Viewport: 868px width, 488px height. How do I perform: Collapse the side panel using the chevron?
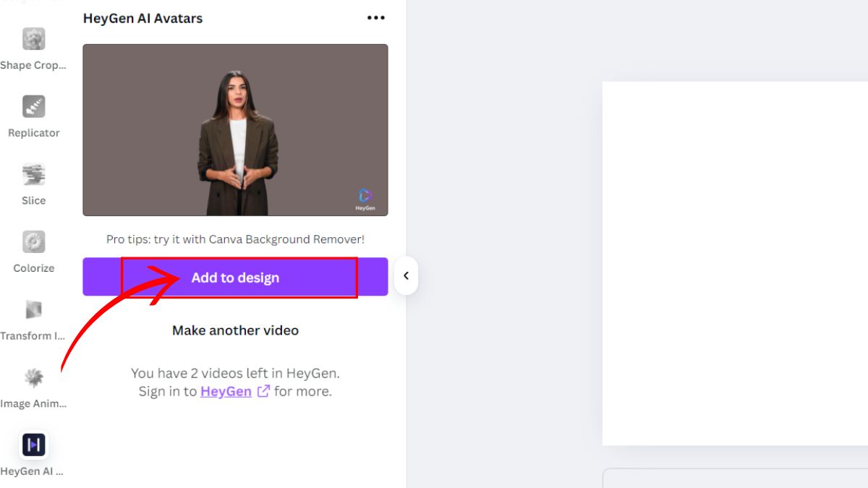[407, 275]
